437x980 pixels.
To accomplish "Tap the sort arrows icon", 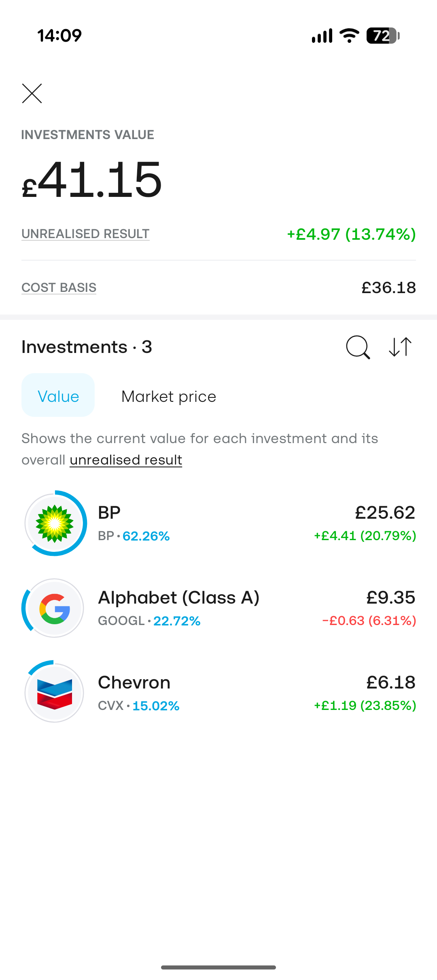I will (400, 347).
